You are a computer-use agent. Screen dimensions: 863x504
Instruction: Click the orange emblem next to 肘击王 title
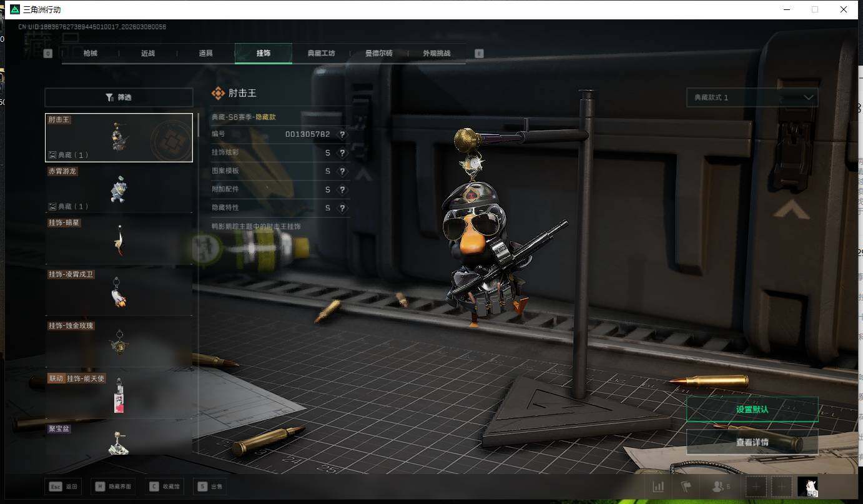(x=218, y=93)
